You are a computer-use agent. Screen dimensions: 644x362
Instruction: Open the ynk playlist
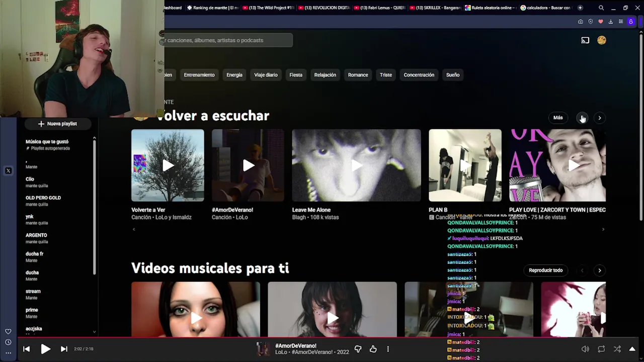(58, 220)
